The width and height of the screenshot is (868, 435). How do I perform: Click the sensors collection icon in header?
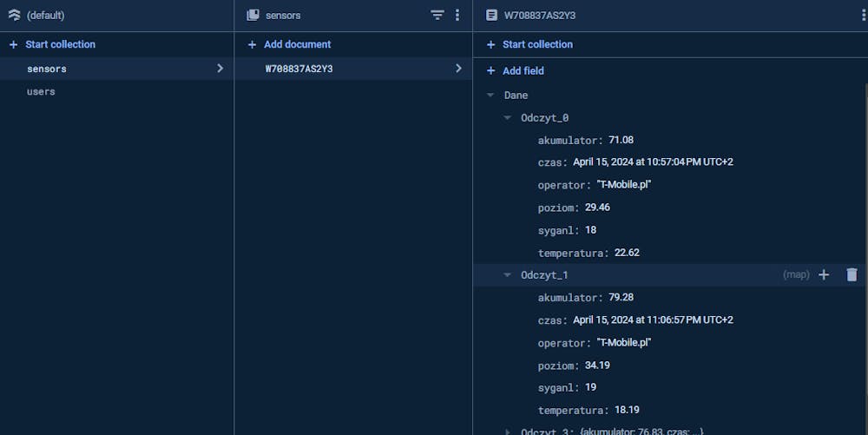253,15
